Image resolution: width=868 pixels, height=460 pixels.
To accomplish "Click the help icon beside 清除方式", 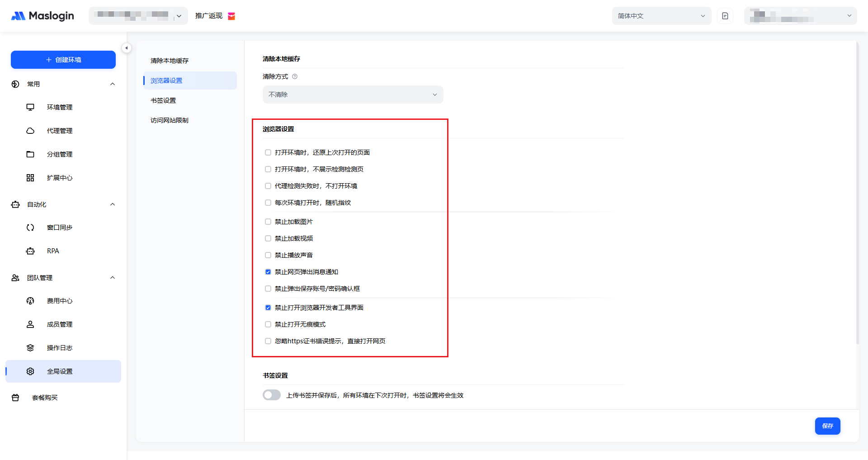I will pyautogui.click(x=295, y=76).
